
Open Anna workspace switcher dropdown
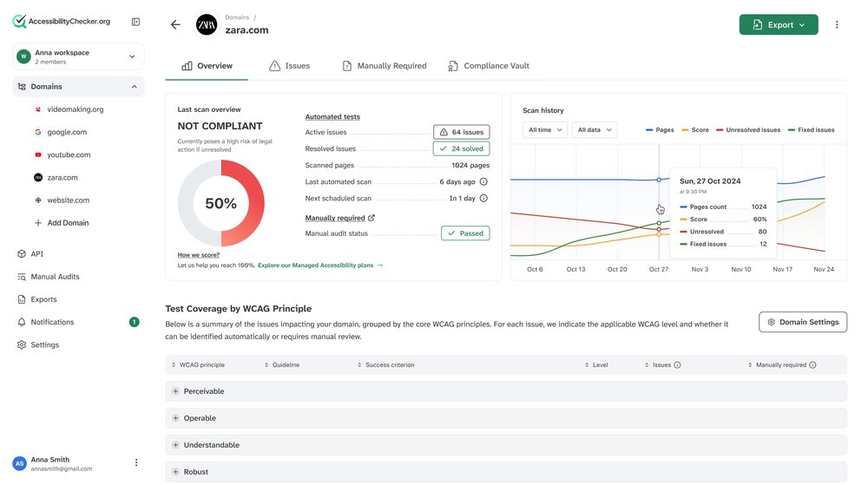(78, 56)
